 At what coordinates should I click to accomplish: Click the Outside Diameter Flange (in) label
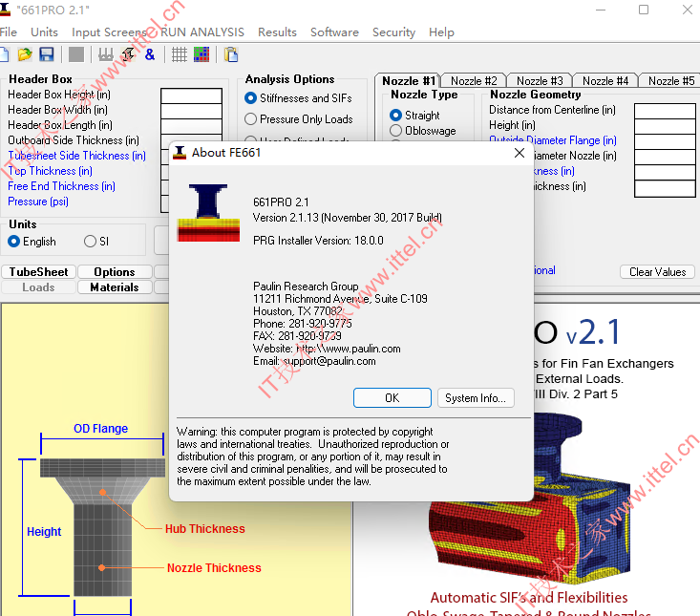pyautogui.click(x=553, y=140)
